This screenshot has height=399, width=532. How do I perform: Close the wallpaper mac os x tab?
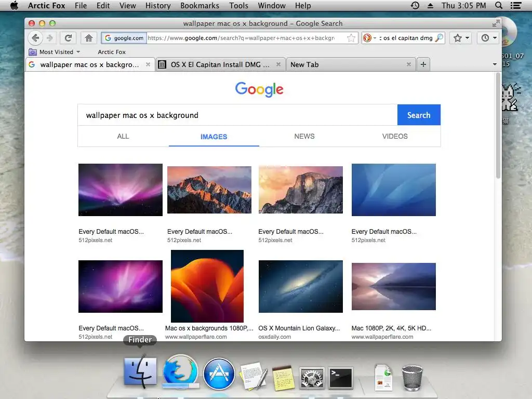pyautogui.click(x=148, y=64)
